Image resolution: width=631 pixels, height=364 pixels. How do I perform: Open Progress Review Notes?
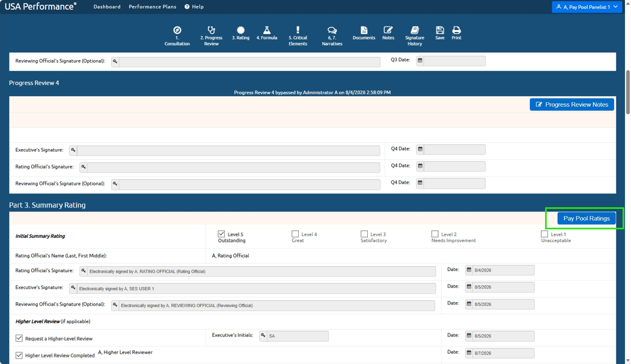pos(572,105)
